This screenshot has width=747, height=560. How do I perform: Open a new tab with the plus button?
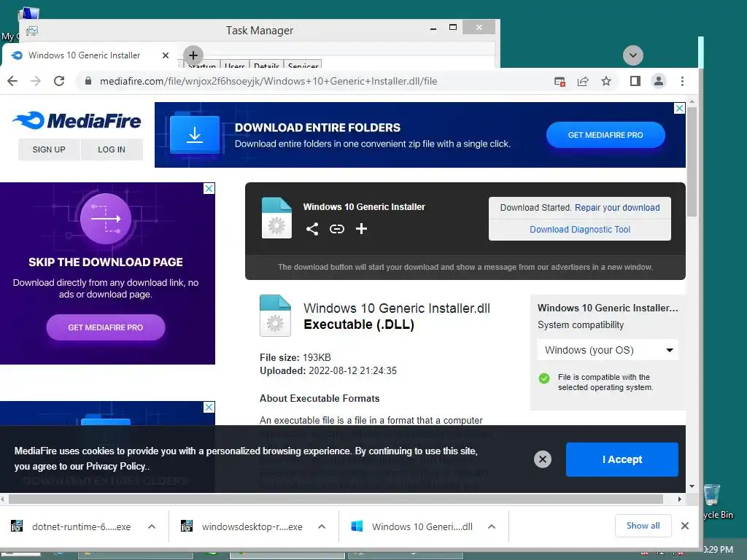pos(193,55)
